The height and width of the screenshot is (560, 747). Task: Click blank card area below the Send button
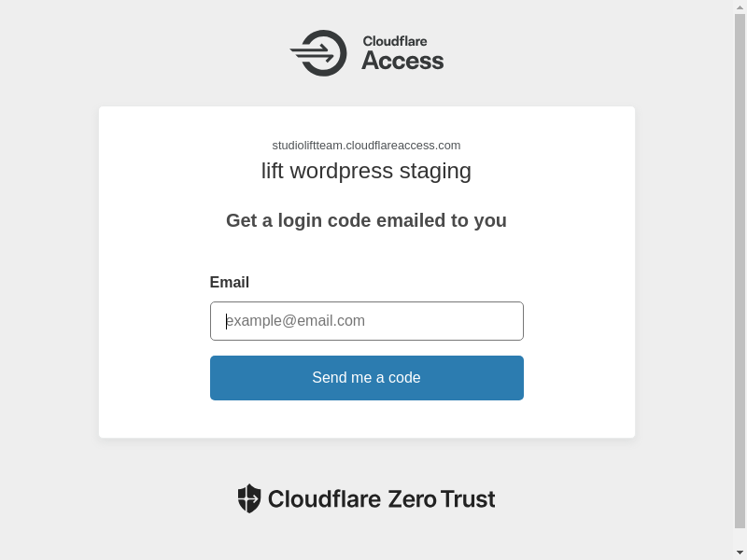pyautogui.click(x=366, y=420)
